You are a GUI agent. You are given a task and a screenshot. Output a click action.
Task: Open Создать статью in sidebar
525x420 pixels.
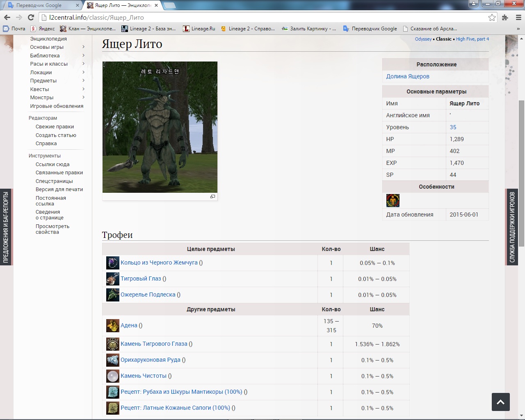click(x=56, y=135)
